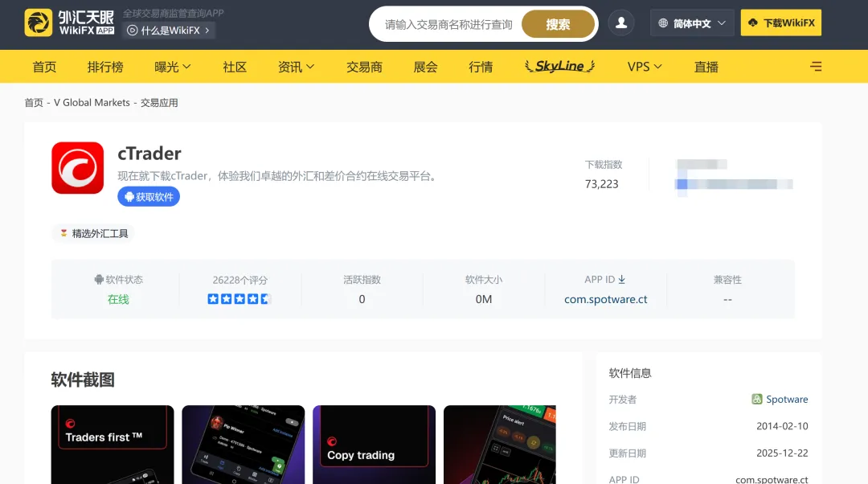Open the 行情 nav tab
The height and width of the screenshot is (484, 868).
(481, 67)
